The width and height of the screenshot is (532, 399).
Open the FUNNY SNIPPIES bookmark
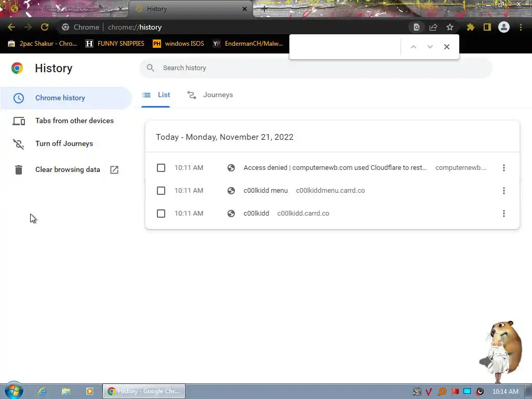click(x=115, y=44)
